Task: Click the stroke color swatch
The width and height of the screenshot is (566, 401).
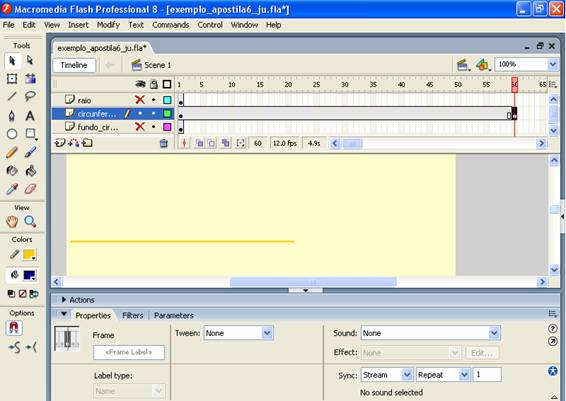Action: tap(29, 255)
